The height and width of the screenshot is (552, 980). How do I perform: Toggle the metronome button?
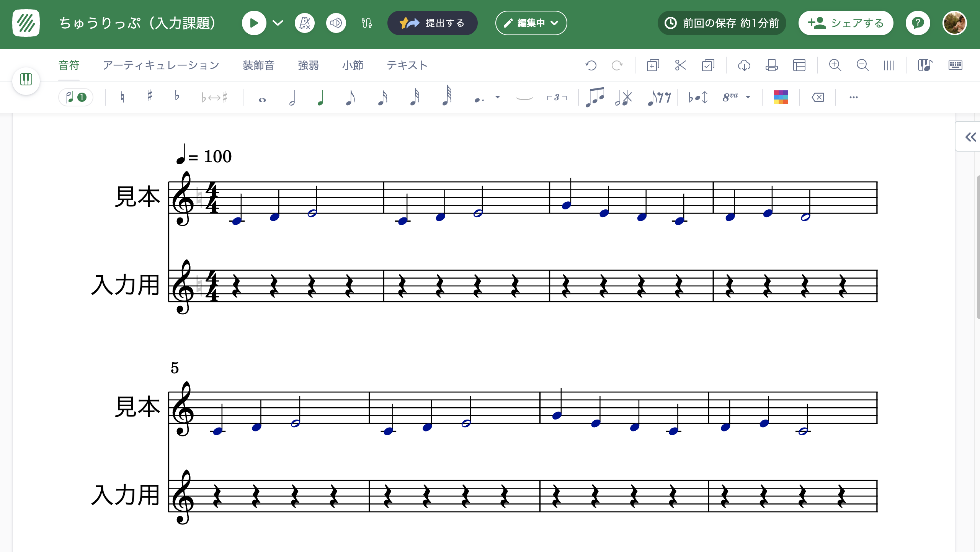[305, 23]
